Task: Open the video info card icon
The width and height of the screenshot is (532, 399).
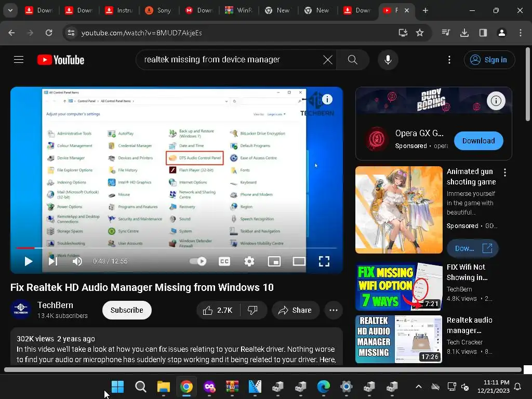Action: pos(327,99)
